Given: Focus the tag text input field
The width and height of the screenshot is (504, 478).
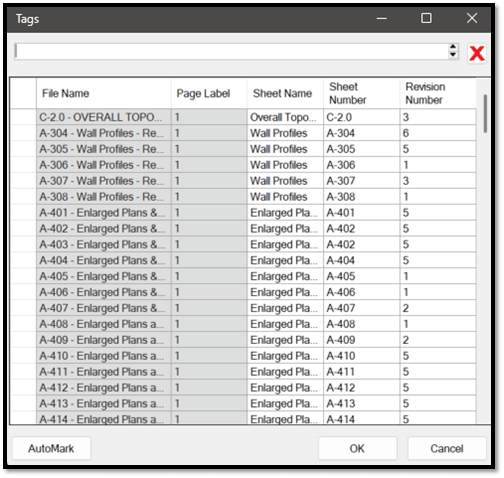Looking at the screenshot, I should coord(231,51).
